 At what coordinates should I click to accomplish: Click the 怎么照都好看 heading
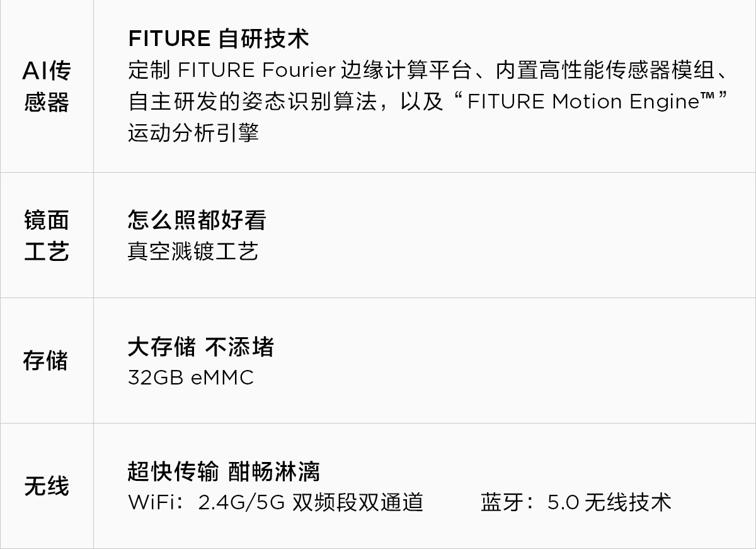tap(197, 221)
